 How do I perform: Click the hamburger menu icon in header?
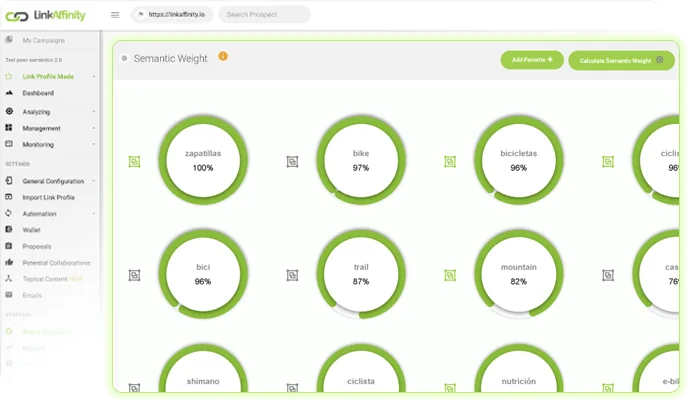(115, 15)
